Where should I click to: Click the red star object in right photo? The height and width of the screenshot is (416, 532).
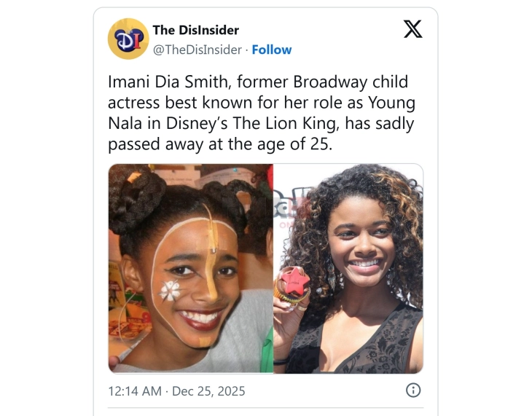point(296,282)
